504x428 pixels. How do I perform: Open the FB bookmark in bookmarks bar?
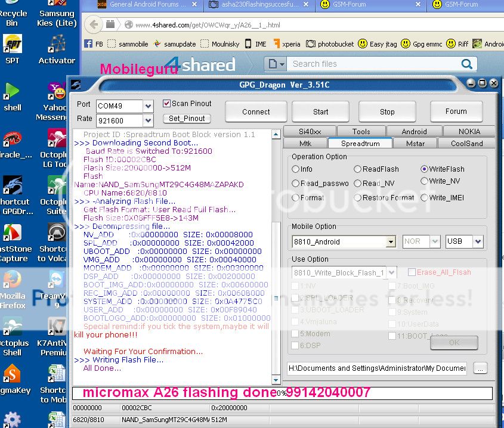pyautogui.click(x=94, y=44)
